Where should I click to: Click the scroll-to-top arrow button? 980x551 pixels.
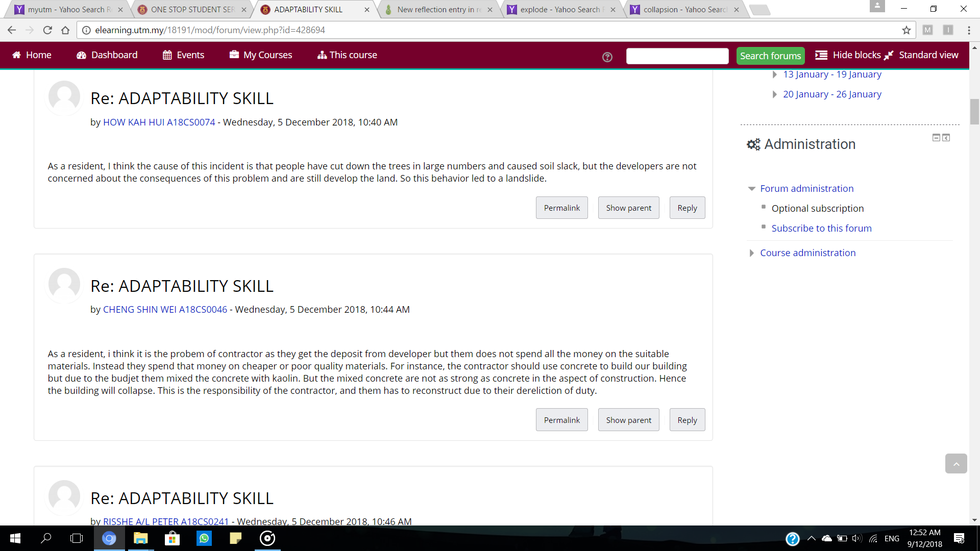(955, 463)
